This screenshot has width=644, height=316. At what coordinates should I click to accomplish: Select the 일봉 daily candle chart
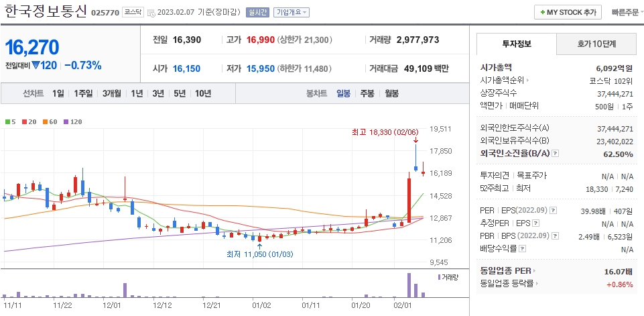click(343, 93)
